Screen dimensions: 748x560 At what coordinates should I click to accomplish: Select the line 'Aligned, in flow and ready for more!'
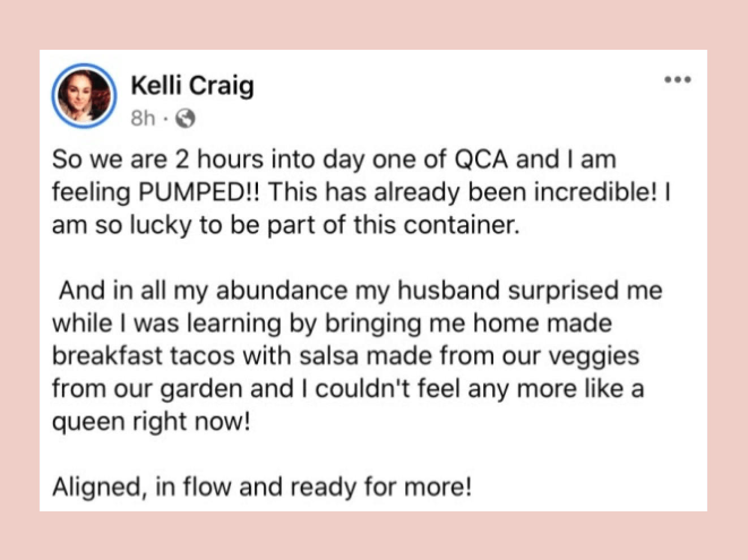(262, 487)
